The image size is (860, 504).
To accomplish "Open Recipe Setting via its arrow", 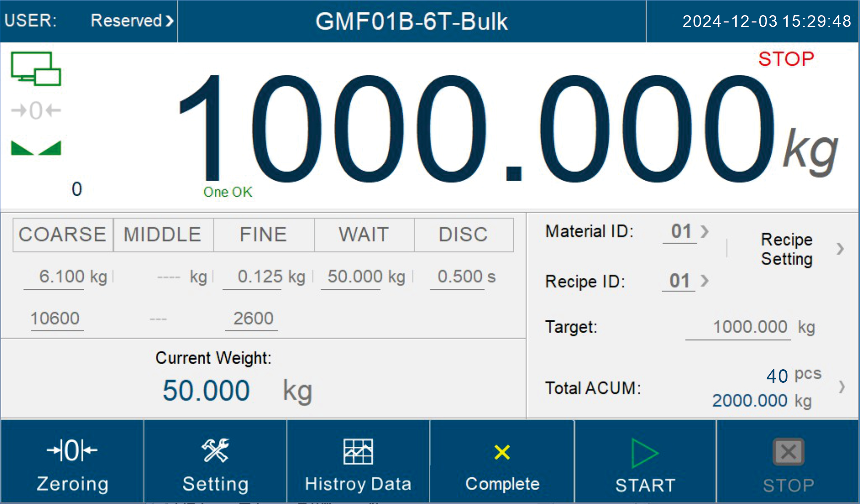I will click(840, 249).
